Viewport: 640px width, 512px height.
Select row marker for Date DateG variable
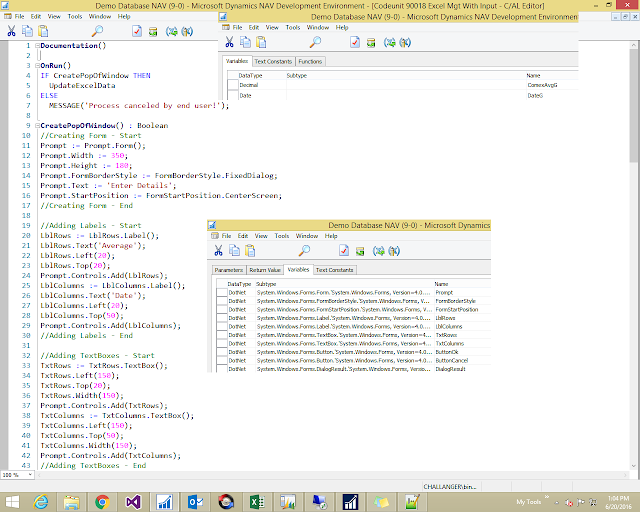point(233,95)
